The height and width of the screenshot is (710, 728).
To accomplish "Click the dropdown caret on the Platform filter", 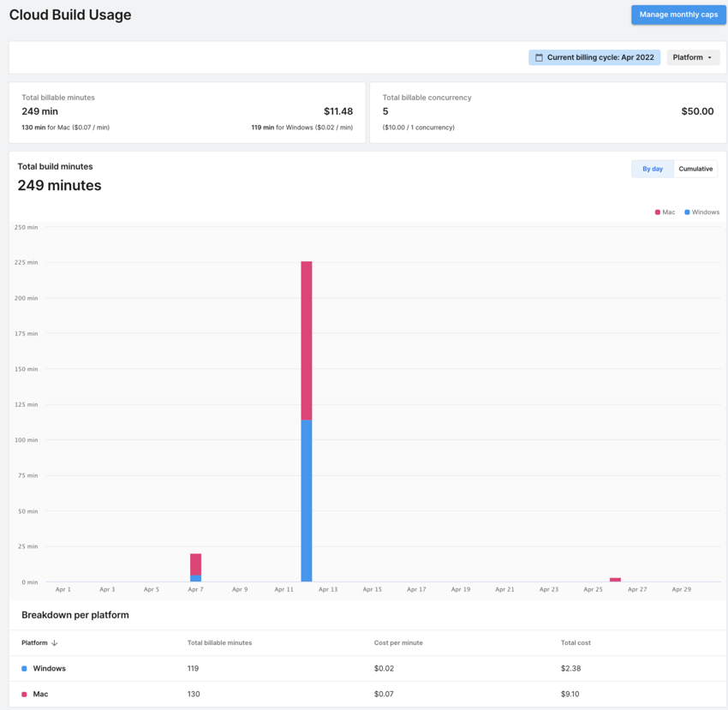I will tap(709, 57).
